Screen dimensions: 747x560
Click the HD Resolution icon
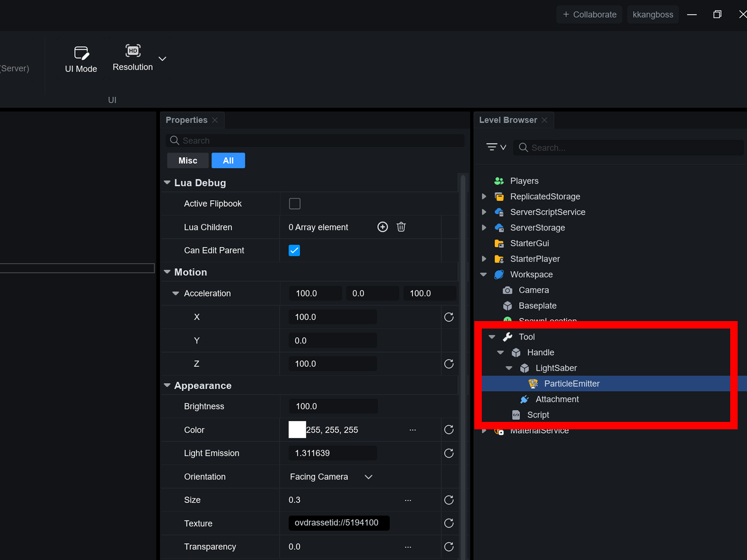(133, 51)
